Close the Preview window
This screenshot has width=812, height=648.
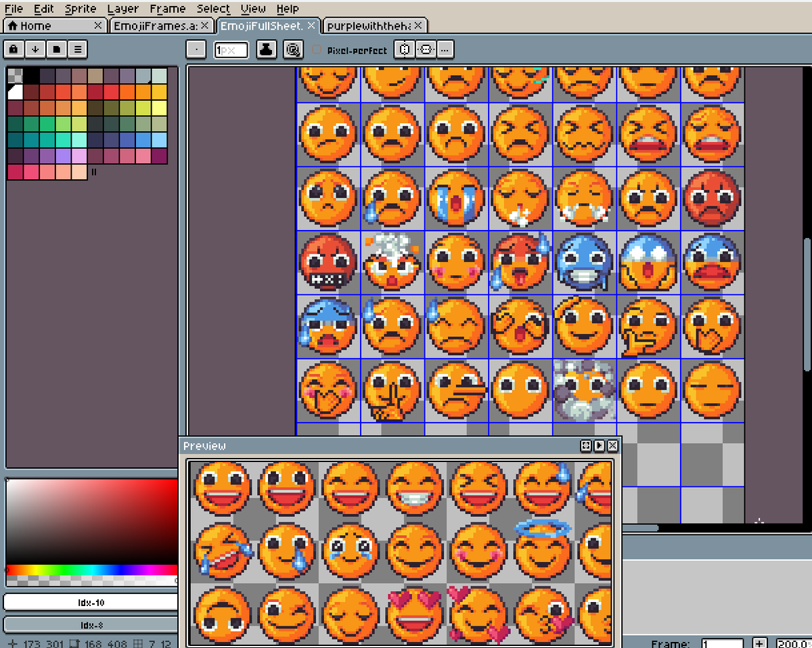(612, 446)
